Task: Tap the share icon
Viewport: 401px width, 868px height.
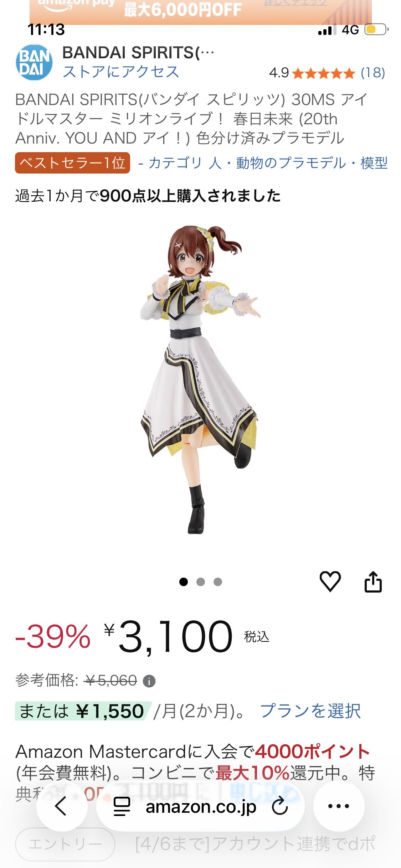Action: click(x=373, y=582)
